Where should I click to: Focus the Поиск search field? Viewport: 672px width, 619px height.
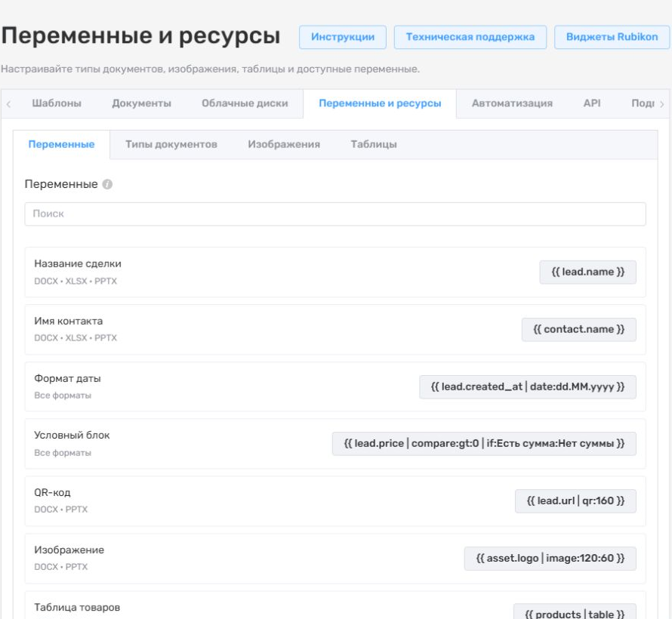pyautogui.click(x=335, y=214)
